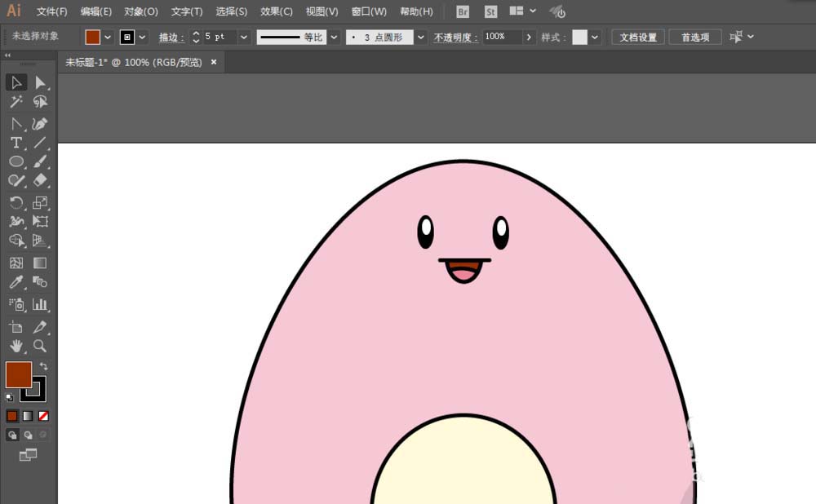Activate the Perspective Grid tool
This screenshot has height=504, width=816.
tap(40, 241)
